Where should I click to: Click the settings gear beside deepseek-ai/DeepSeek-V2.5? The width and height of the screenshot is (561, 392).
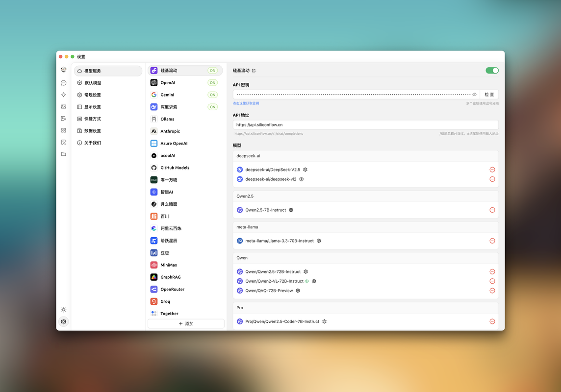(305, 170)
